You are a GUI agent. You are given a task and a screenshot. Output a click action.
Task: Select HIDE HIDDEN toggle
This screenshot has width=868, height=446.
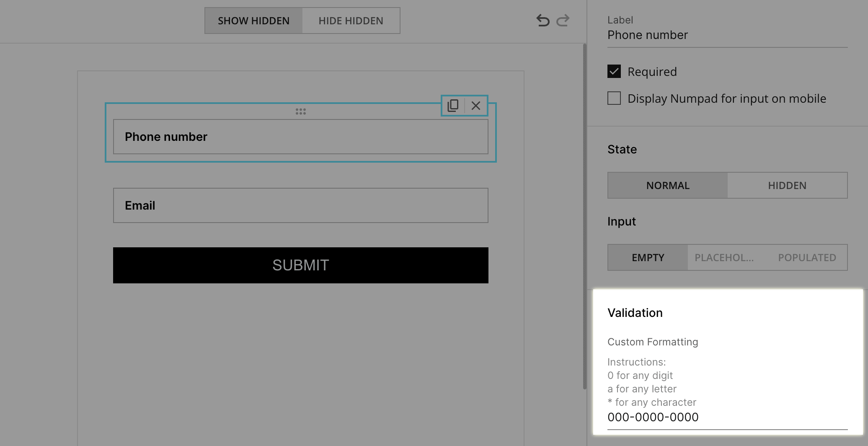(x=351, y=21)
